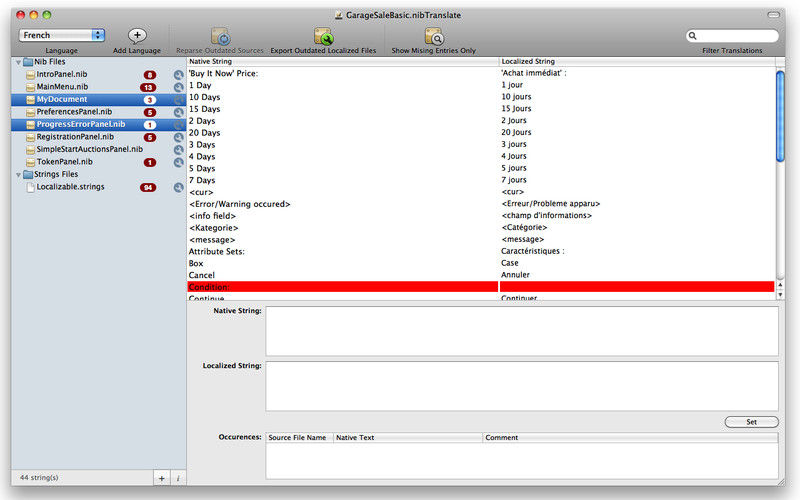Click the 8 badge on IntroPanel.nib
This screenshot has width=800, height=500.
[x=149, y=75]
